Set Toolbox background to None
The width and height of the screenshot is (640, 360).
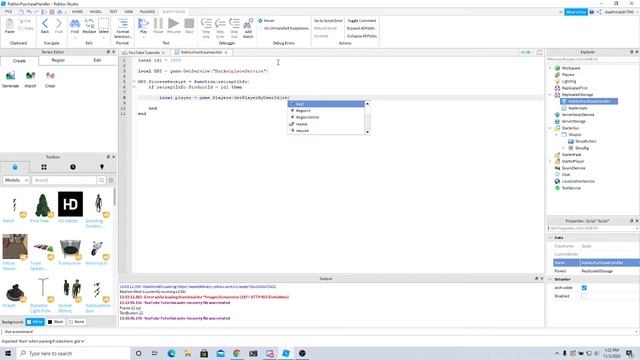(x=76, y=322)
